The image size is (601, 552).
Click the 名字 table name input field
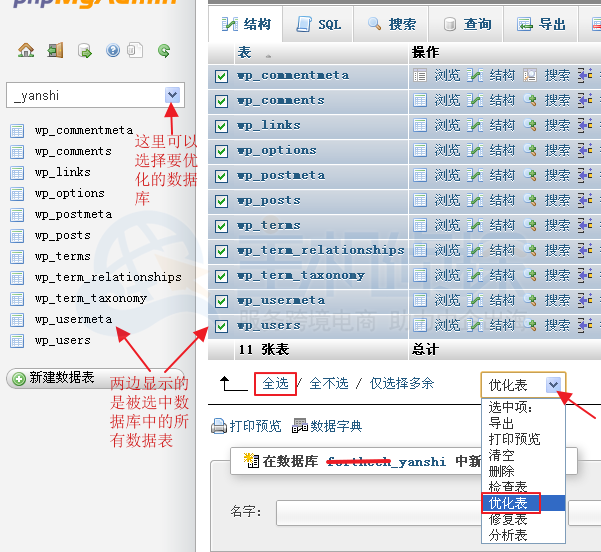click(x=378, y=512)
